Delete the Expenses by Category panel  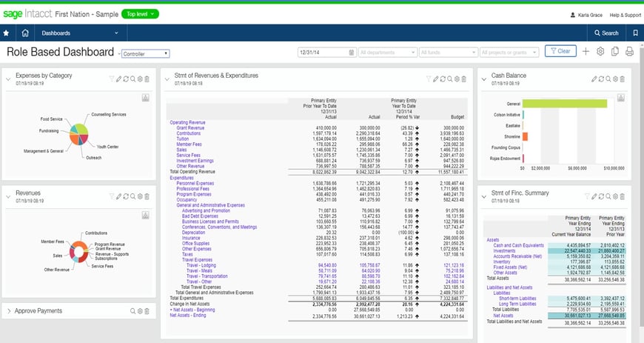click(x=147, y=79)
